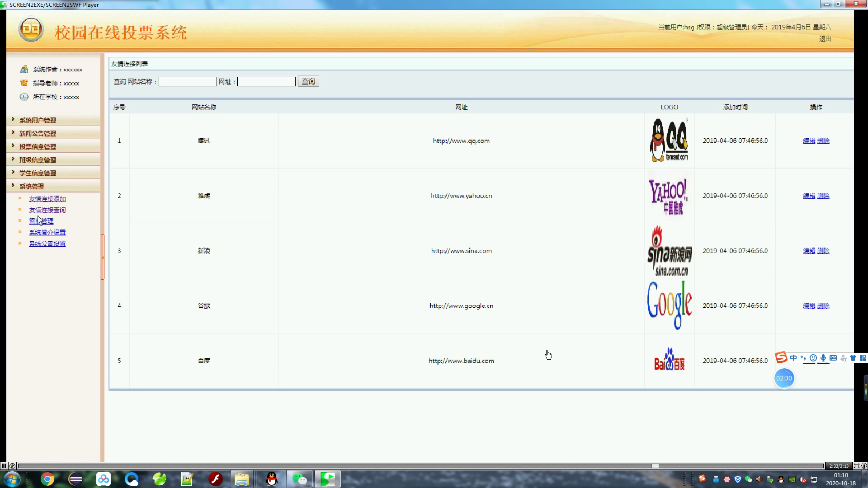Open Adobe Flash from the taskbar
868x488 pixels.
(216, 479)
